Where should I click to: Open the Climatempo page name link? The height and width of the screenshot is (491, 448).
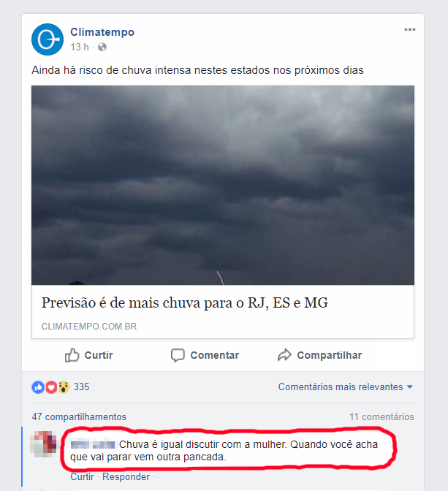(102, 32)
